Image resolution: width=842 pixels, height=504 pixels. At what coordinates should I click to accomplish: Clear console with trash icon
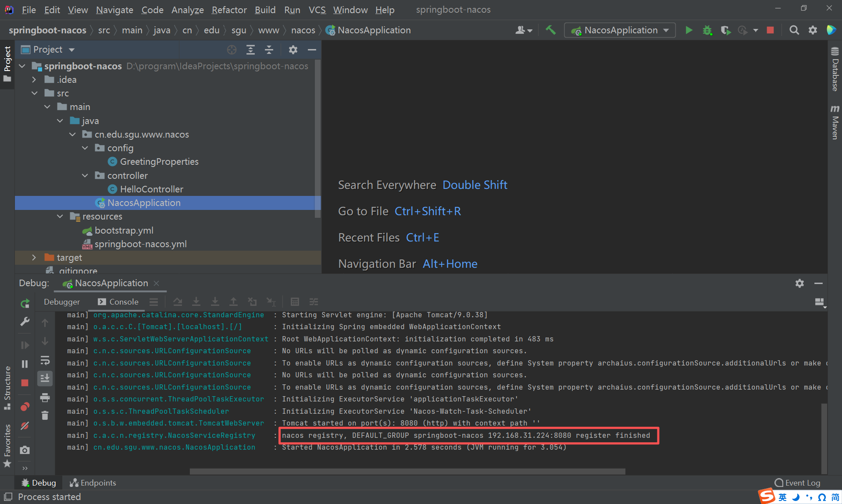click(x=45, y=415)
